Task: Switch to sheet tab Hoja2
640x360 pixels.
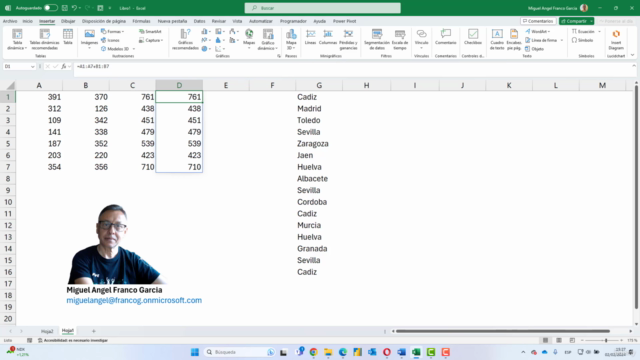Action: point(47,331)
